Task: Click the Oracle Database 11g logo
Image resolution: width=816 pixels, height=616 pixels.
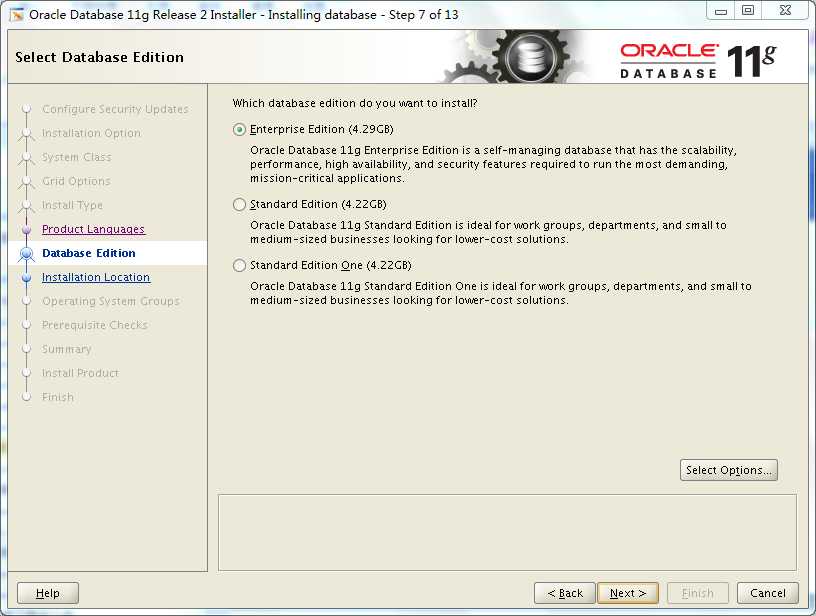Action: click(x=698, y=61)
